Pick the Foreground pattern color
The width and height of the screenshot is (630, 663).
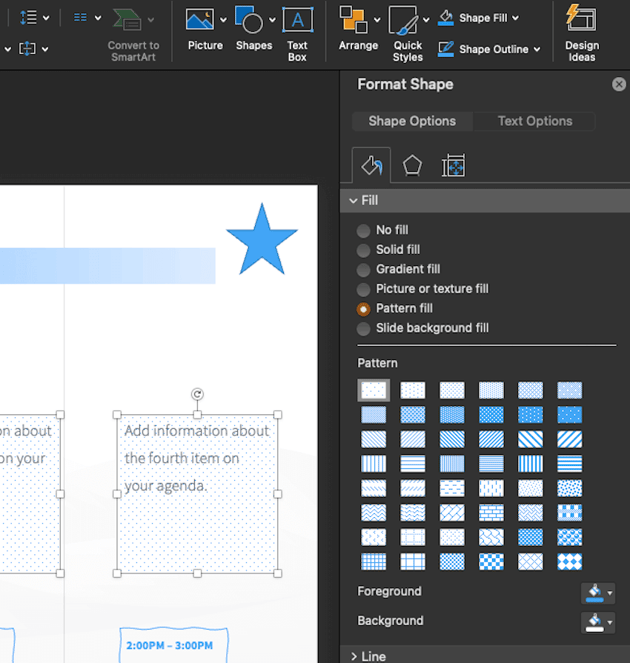(x=598, y=593)
